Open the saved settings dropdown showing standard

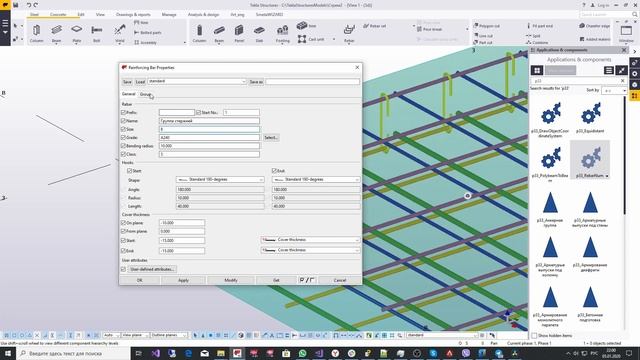[x=197, y=82]
